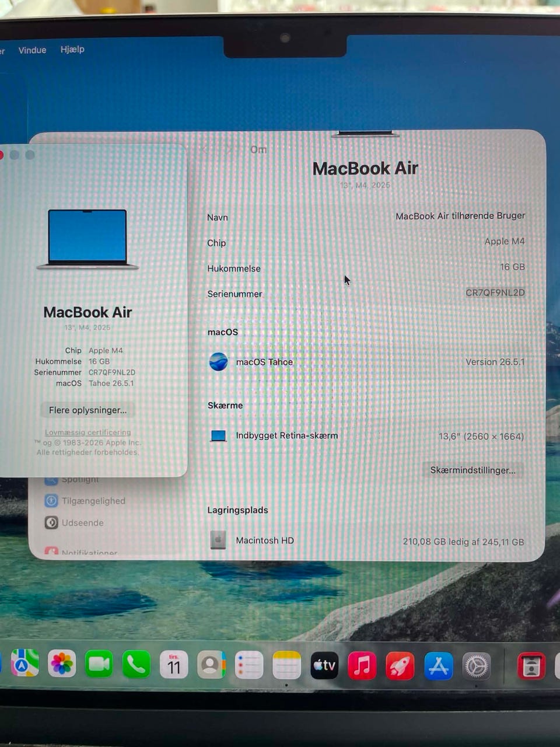The image size is (560, 747).
Task: Click the Skærmindstillinger... button
Action: click(473, 470)
